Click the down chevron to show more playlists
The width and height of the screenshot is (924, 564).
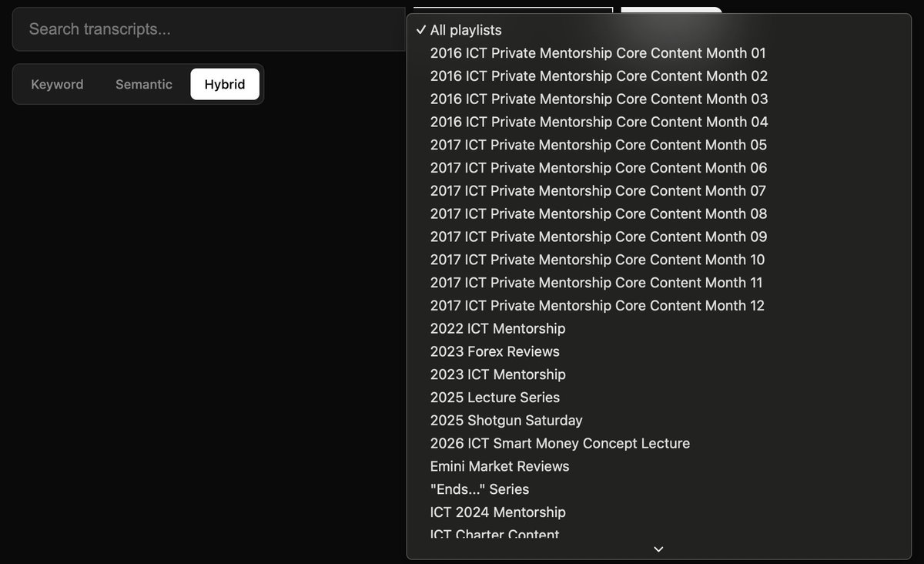coord(658,549)
